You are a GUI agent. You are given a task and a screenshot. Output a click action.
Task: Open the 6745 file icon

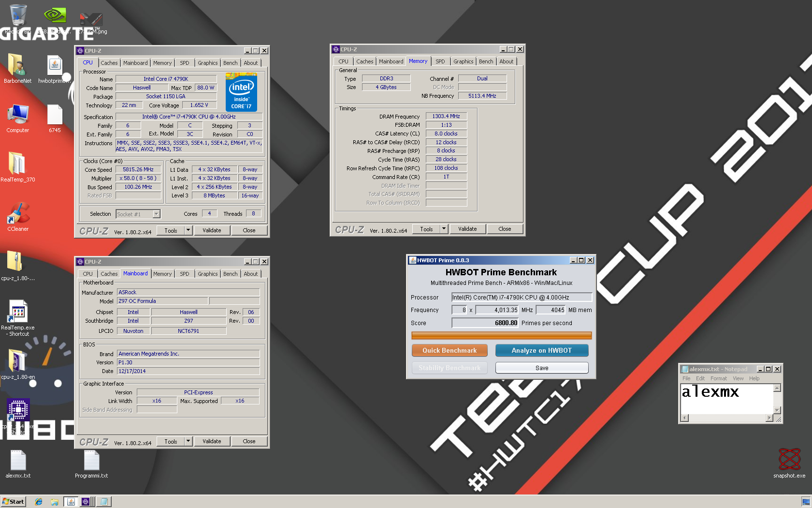click(x=55, y=115)
